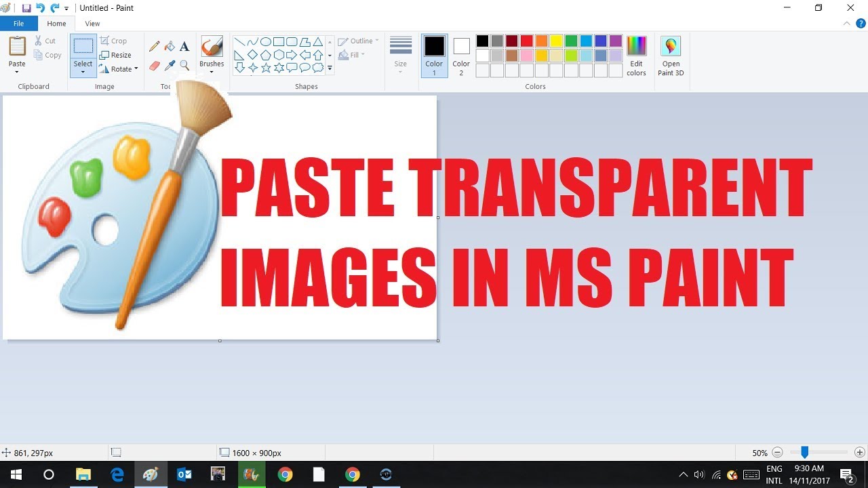
Task: Pick the red color swatch
Action: pyautogui.click(x=526, y=41)
